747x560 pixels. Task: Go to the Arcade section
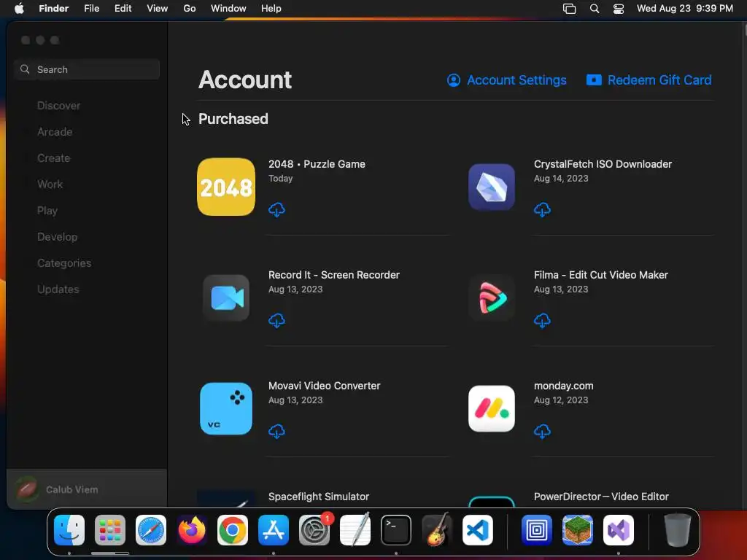pyautogui.click(x=55, y=132)
